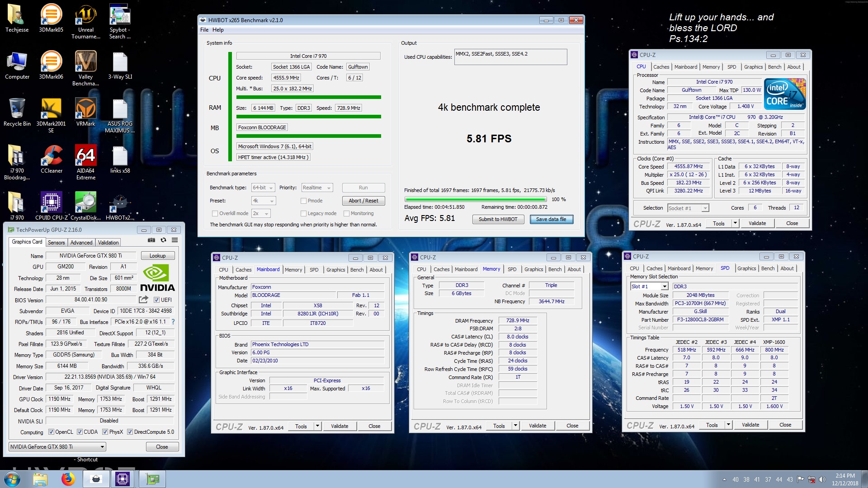Toggle the UEFI checkbox in GPU-Z

pos(156,300)
